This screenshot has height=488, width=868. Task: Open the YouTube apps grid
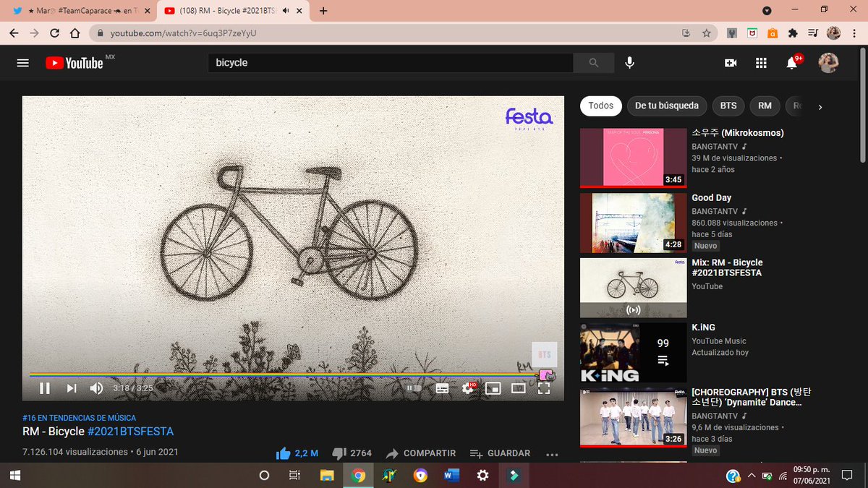[761, 63]
